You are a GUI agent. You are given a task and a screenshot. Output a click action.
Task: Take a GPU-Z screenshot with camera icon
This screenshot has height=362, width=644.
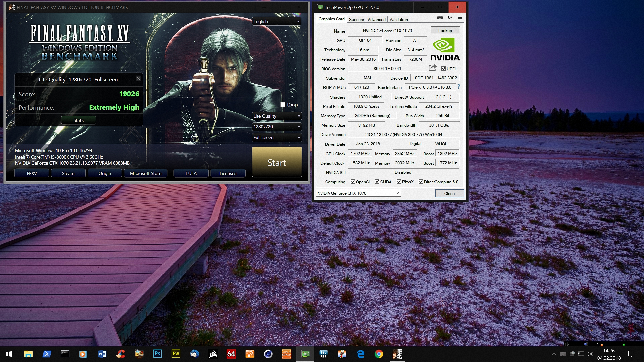click(x=440, y=18)
